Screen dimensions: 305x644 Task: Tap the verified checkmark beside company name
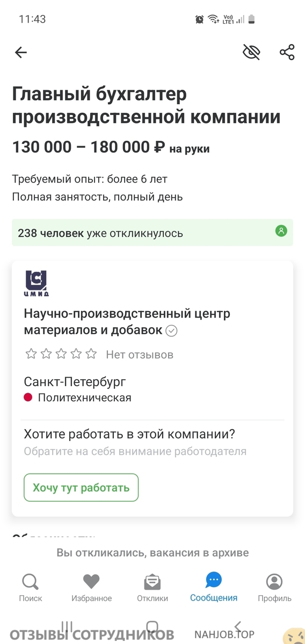click(171, 331)
